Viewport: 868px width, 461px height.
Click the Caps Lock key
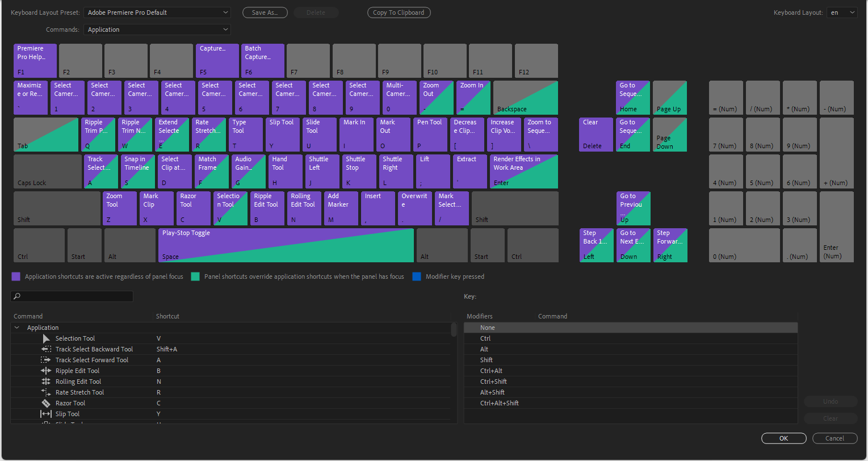[48, 171]
